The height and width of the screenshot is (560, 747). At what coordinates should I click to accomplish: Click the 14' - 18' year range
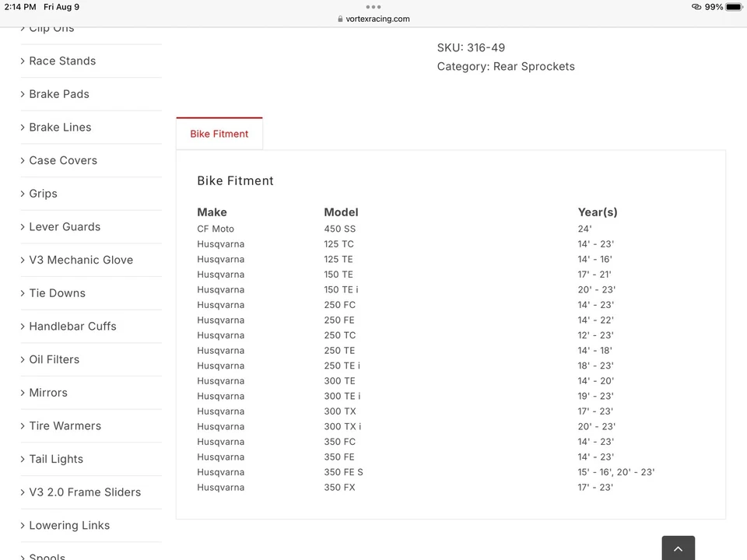point(595,351)
